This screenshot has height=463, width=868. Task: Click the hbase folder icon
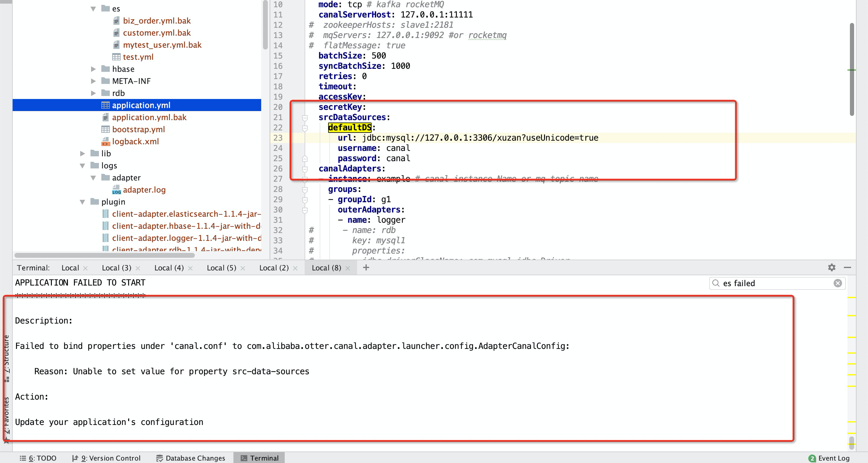106,69
